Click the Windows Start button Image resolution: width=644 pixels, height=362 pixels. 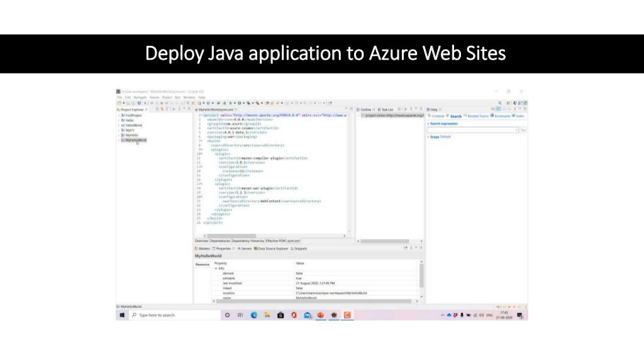[x=122, y=315]
